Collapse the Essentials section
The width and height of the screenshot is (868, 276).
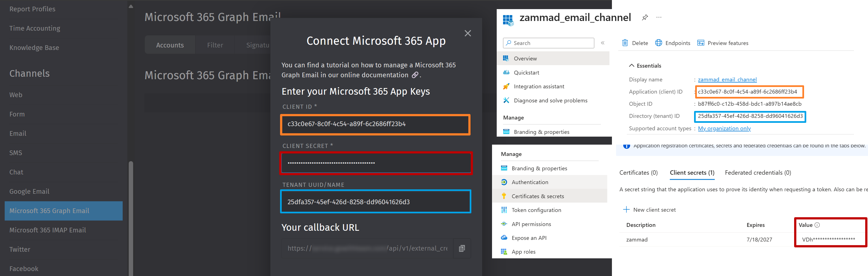(632, 65)
